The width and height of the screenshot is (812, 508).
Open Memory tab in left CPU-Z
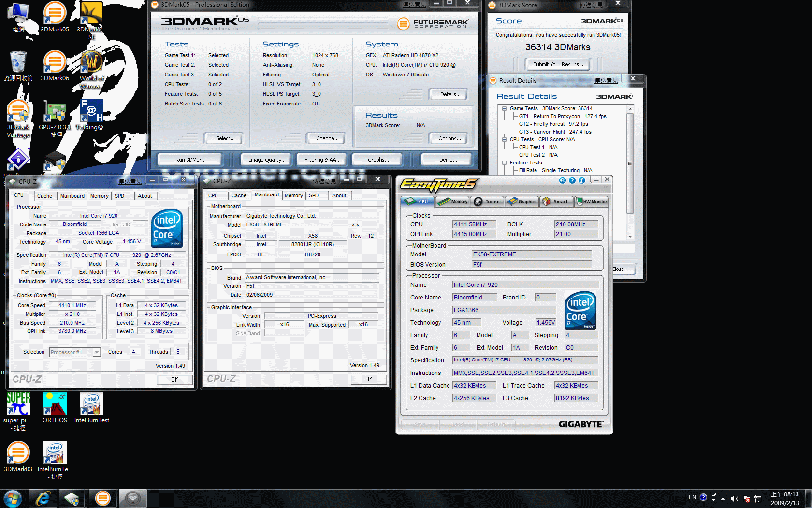[x=100, y=196]
